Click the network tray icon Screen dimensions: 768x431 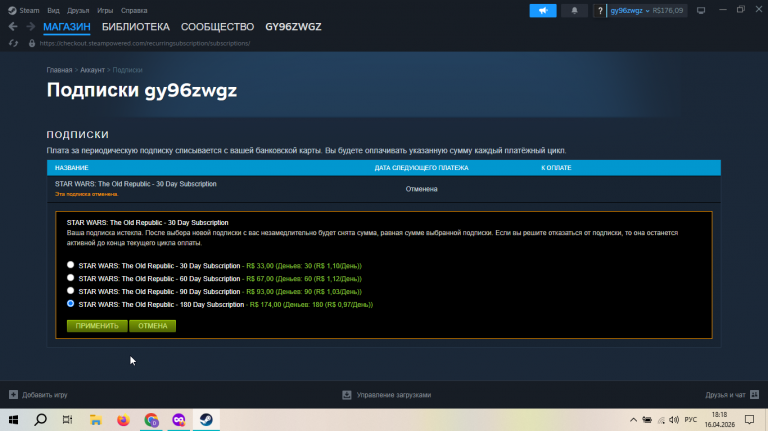[x=661, y=420]
